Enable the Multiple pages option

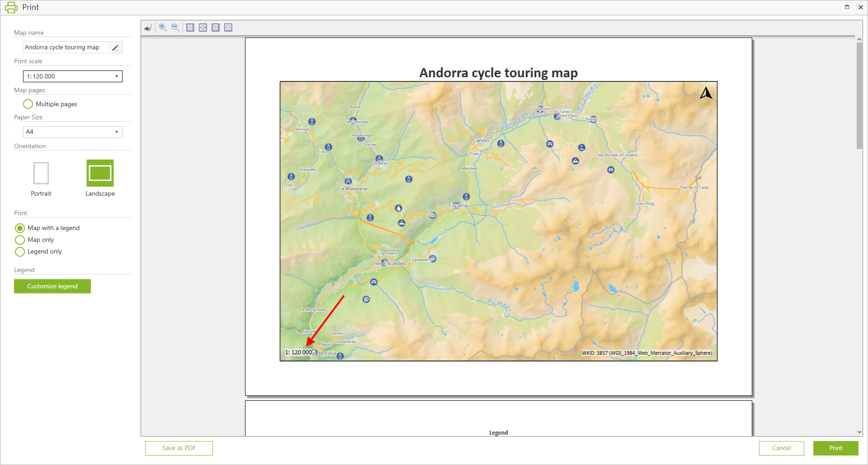point(28,104)
